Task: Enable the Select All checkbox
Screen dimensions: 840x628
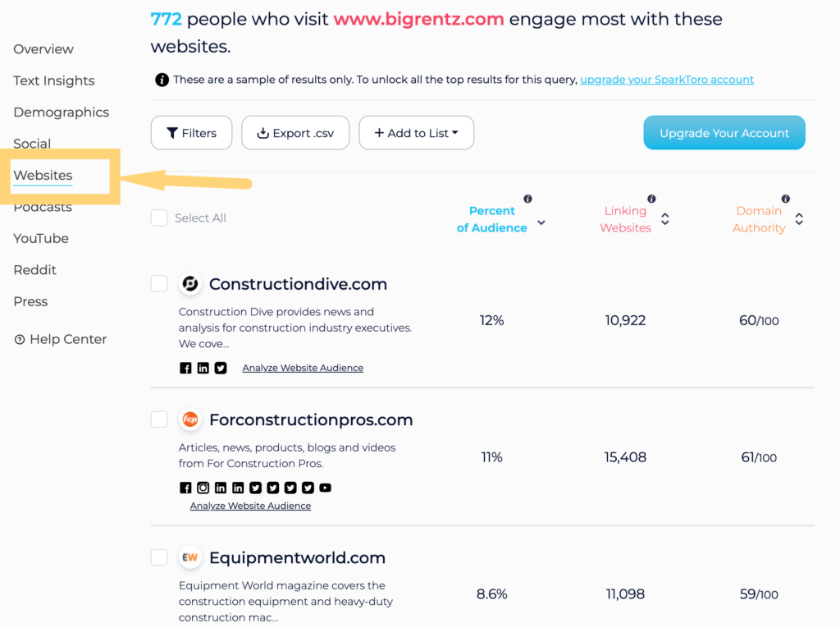Action: pos(159,218)
